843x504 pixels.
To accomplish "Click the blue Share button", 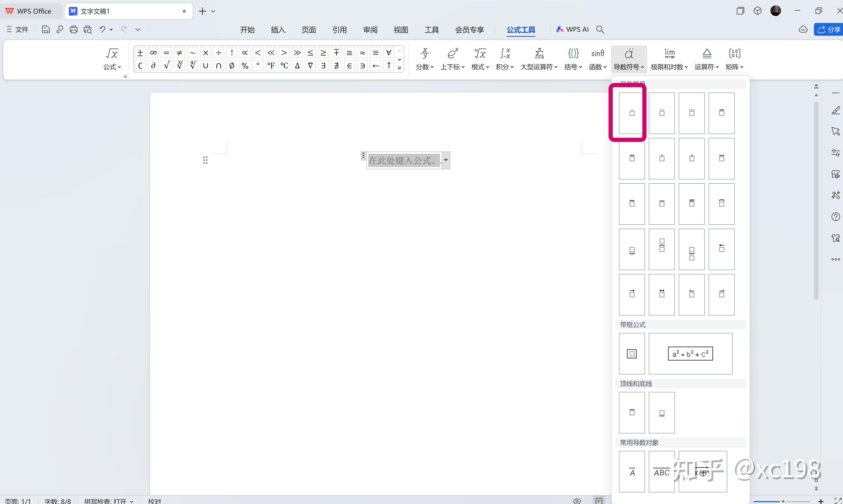I will (x=828, y=30).
